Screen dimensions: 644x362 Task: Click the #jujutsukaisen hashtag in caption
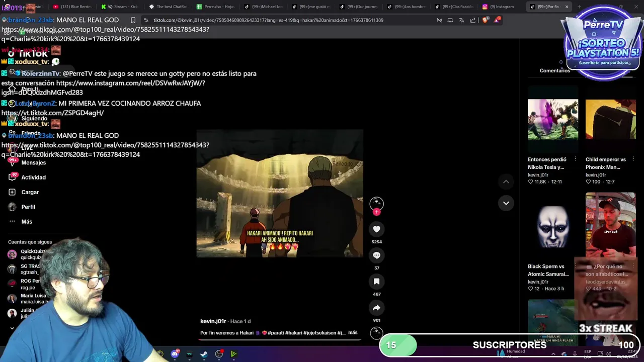[321, 333]
